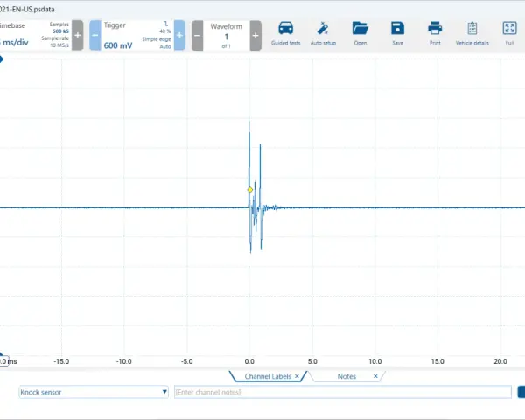Viewport: 525px width, 420px height.
Task: Run Auto setup wand icon
Action: [x=323, y=33]
